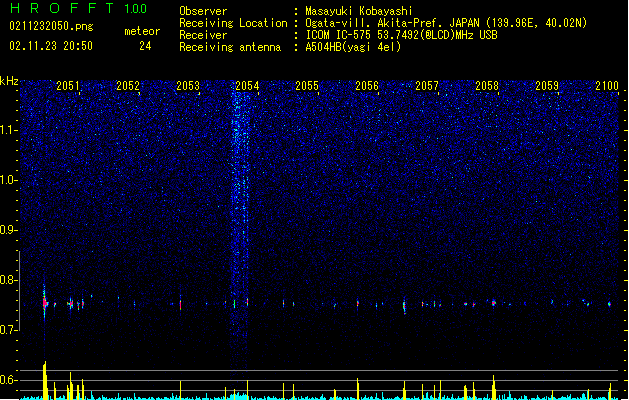Click the HROFFT 1.0.0 title text

pos(78,8)
